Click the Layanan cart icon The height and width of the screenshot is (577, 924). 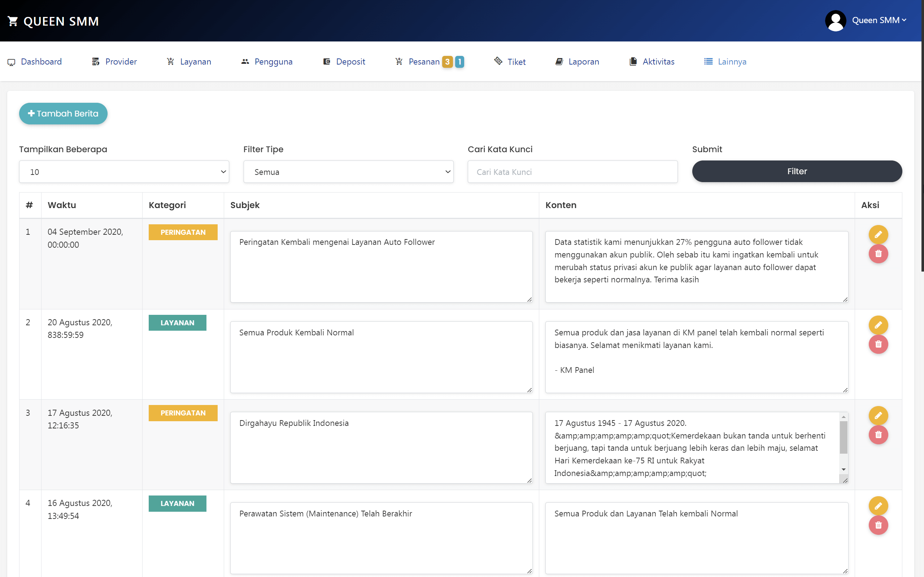pyautogui.click(x=170, y=61)
